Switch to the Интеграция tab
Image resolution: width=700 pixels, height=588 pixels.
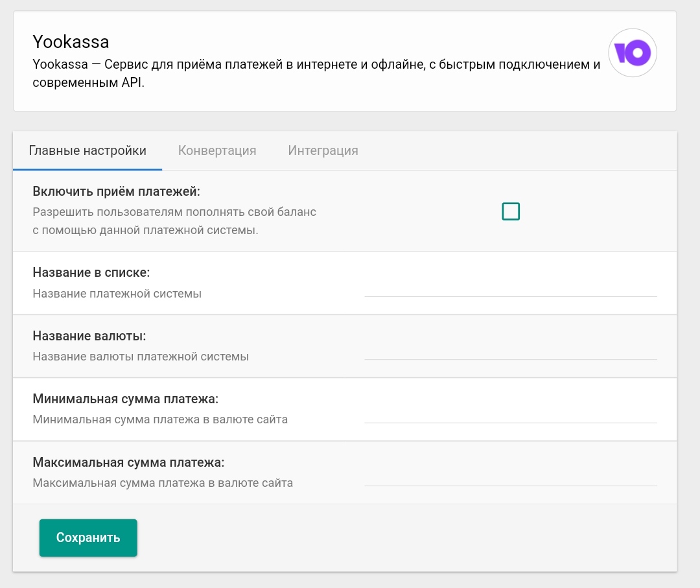323,150
